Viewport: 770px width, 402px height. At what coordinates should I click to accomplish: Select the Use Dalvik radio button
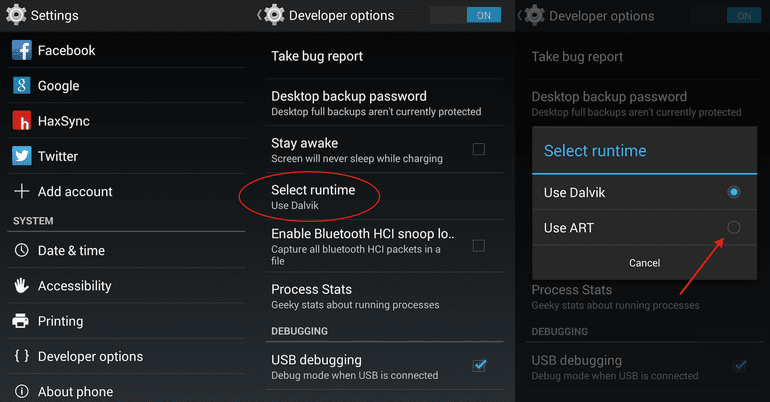coord(734,191)
